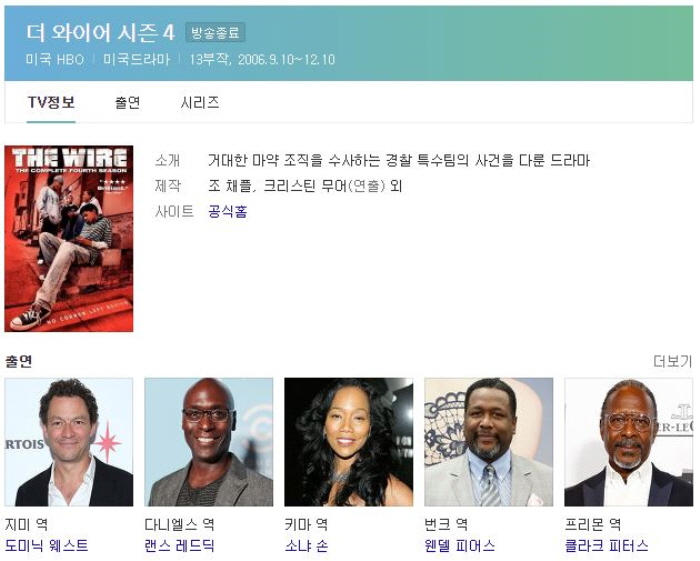Select the photo of the 지미 역 actor
The image size is (700, 561).
pyautogui.click(x=69, y=442)
